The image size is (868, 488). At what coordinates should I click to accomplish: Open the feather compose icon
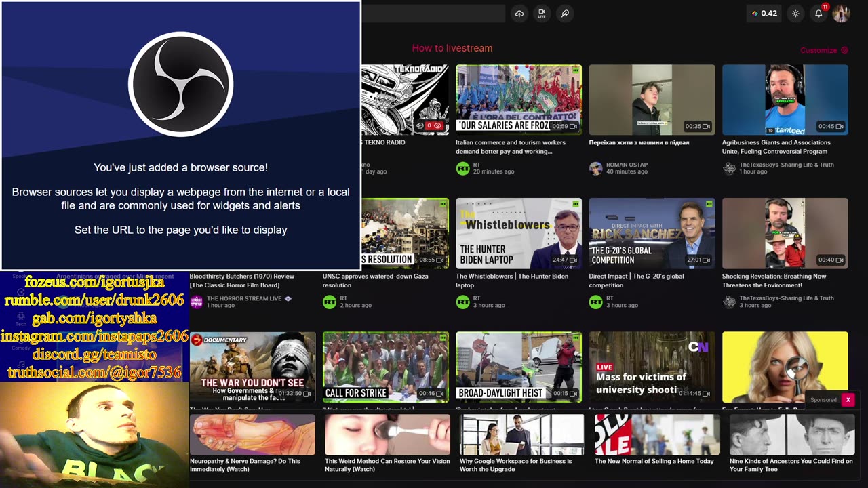pyautogui.click(x=565, y=14)
